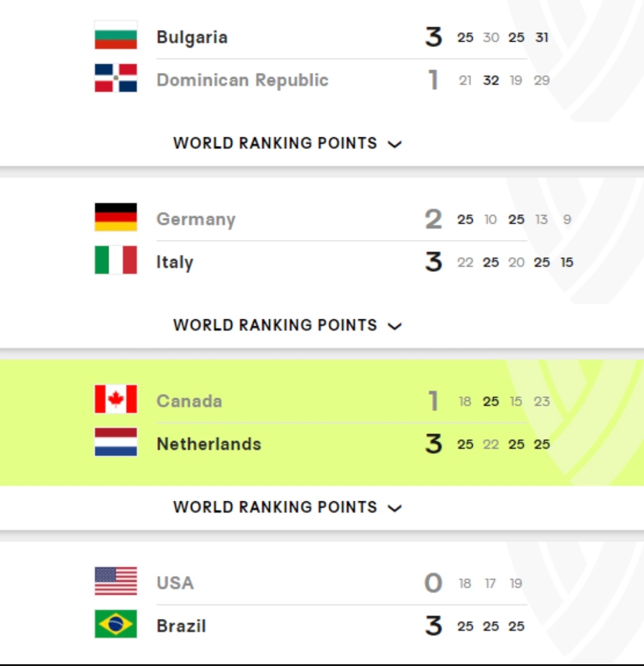This screenshot has height=666, width=644.
Task: Click Dominican Republic's second set score 32
Action: 491,81
